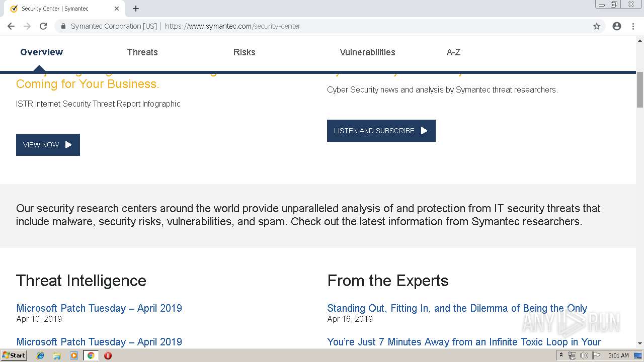Click the 'From the Experts' heading
The image size is (644, 362).
[x=388, y=281]
